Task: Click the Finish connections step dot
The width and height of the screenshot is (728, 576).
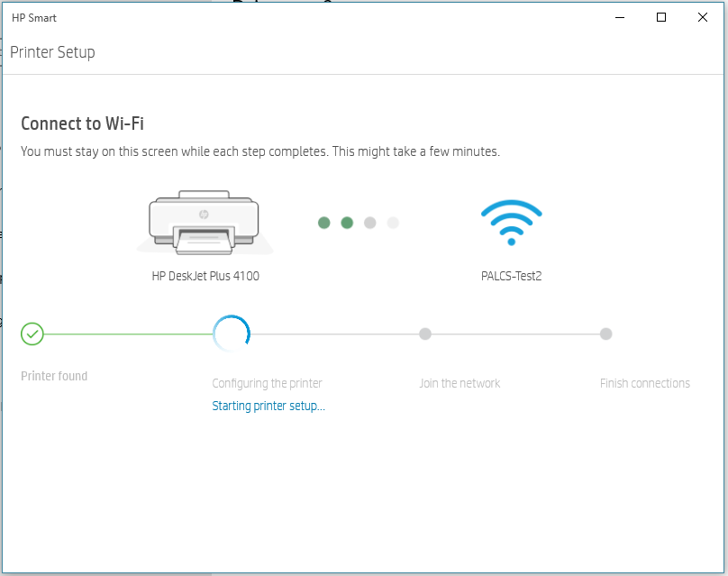Action: point(606,334)
